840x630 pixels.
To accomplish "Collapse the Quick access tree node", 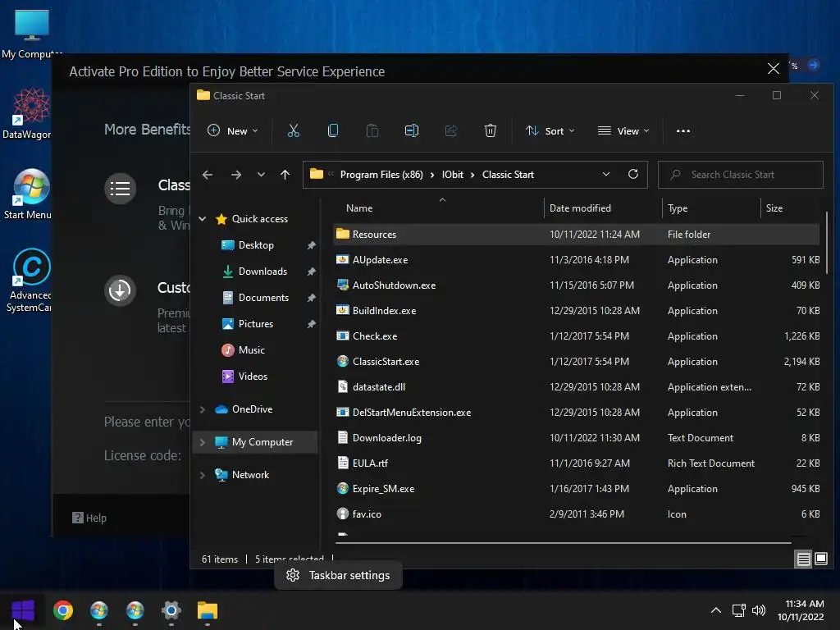I will 203,218.
